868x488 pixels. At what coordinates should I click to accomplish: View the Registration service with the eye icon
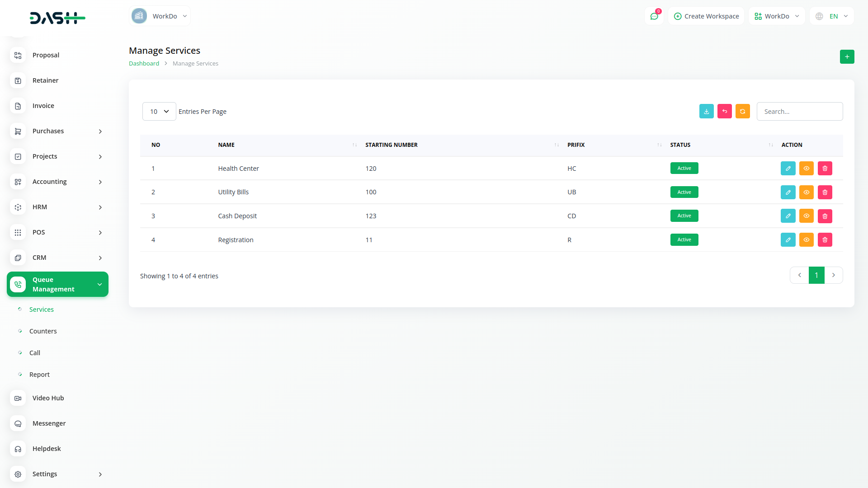(806, 239)
